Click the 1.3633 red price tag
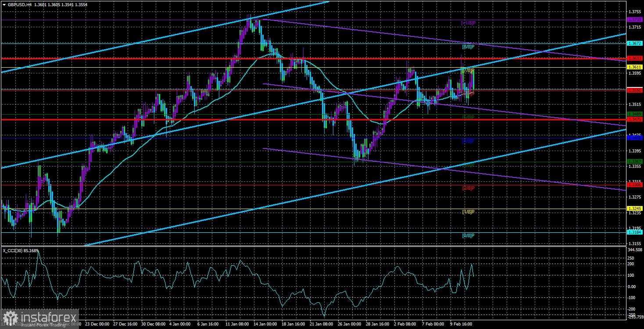This screenshot has height=329, width=644. click(635, 58)
